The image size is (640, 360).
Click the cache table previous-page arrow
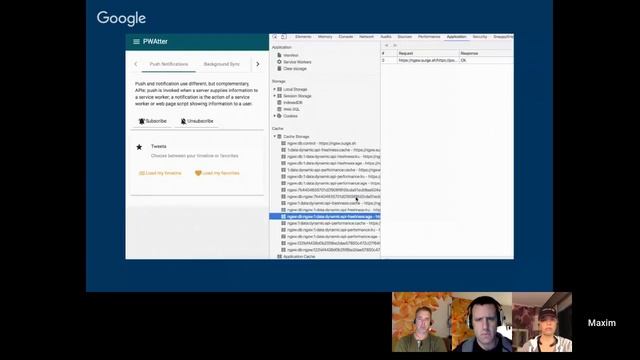coord(387,45)
